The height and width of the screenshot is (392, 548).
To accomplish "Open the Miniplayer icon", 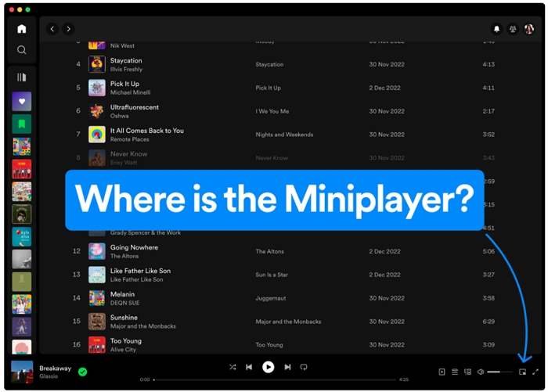I will (522, 372).
